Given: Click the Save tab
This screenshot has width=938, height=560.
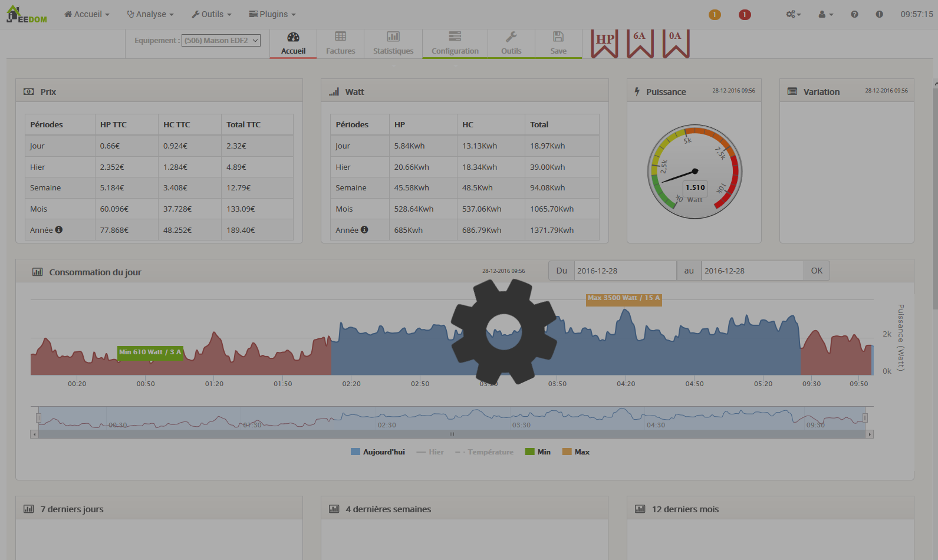Looking at the screenshot, I should tap(558, 44).
